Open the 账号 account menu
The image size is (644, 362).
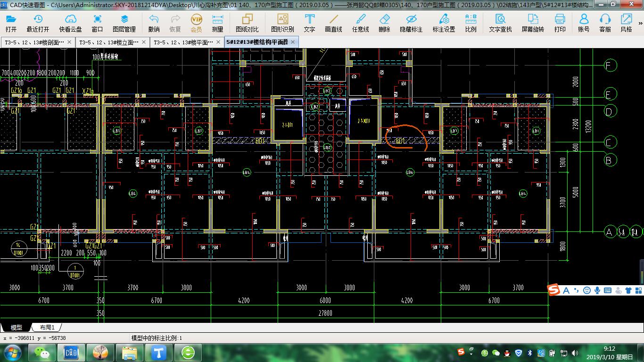tap(584, 23)
